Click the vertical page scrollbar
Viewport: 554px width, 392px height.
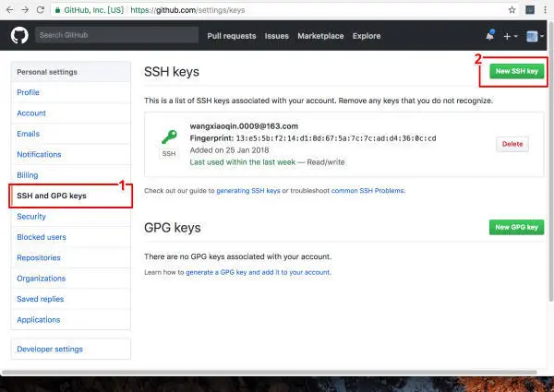tap(551, 160)
